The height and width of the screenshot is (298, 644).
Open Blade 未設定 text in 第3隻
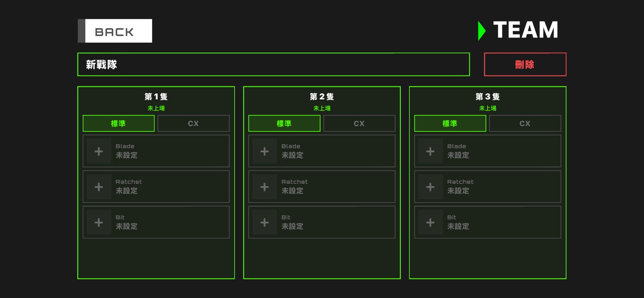[x=458, y=155]
